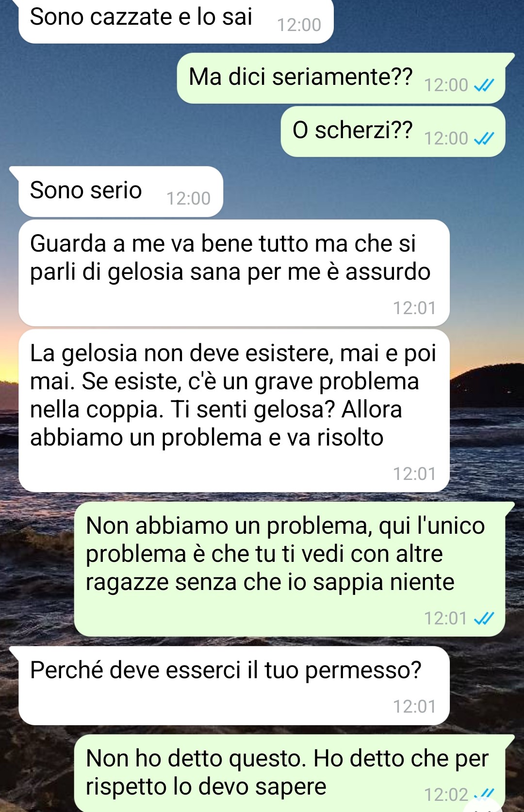Select the 'Ma dici seriamente??' bubble
Screen dimensions: 524x812
click(x=341, y=78)
